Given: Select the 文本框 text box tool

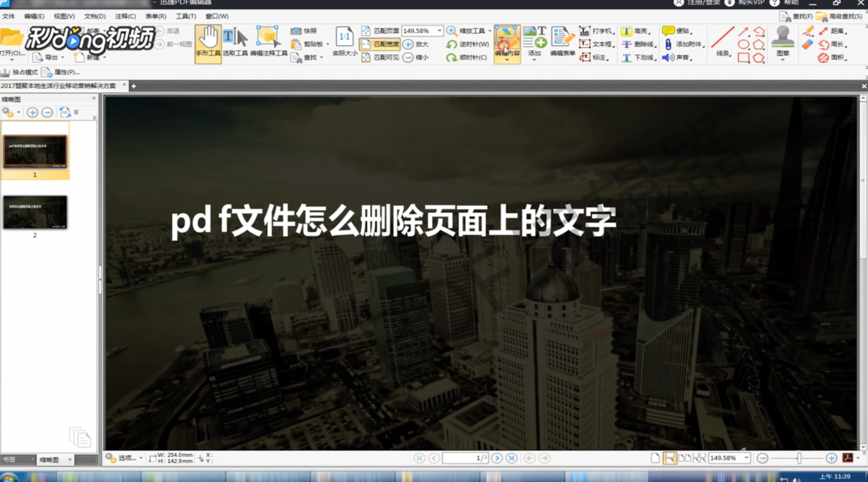Looking at the screenshot, I should [596, 44].
